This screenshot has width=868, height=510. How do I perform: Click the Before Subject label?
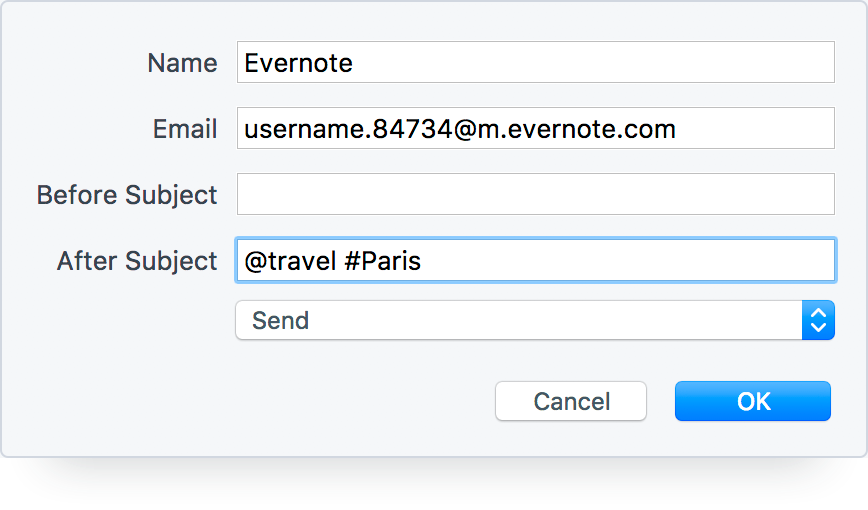click(x=127, y=194)
